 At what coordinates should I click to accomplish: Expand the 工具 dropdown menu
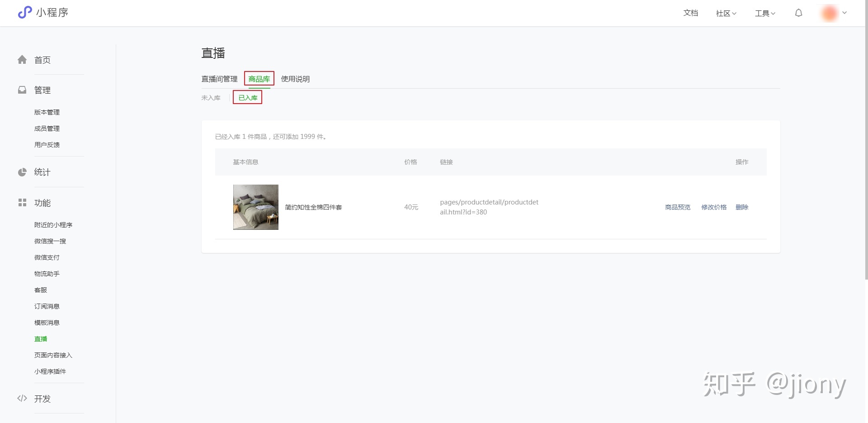[x=765, y=13]
